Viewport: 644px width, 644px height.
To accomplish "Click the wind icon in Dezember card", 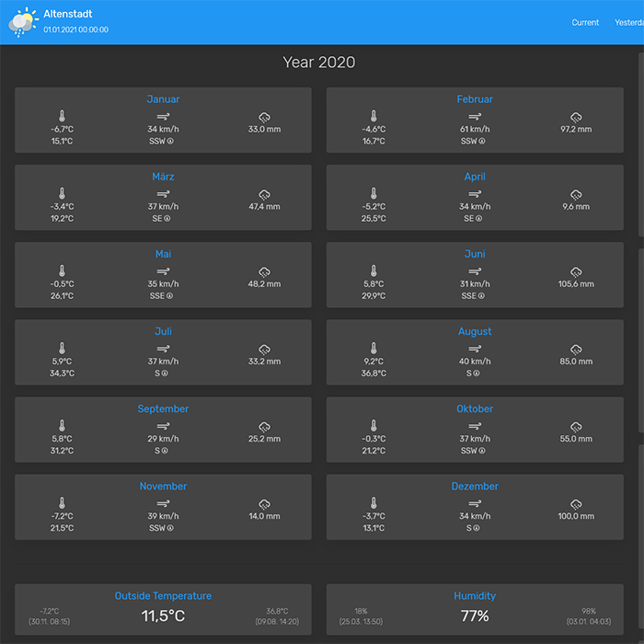I will pyautogui.click(x=475, y=503).
